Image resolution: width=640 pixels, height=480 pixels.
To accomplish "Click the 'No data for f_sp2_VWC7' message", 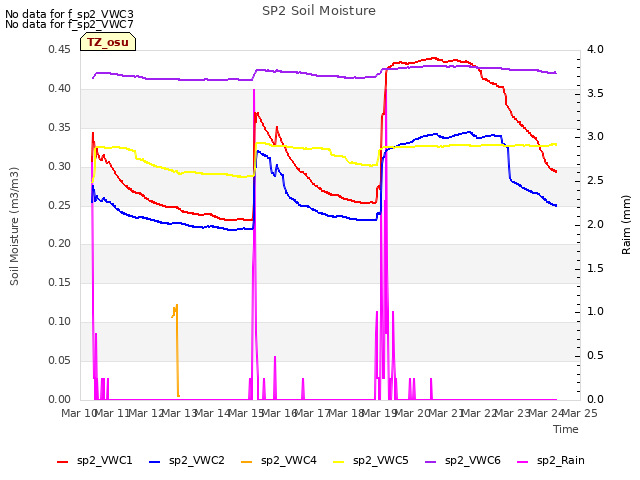I will click(x=69, y=24).
